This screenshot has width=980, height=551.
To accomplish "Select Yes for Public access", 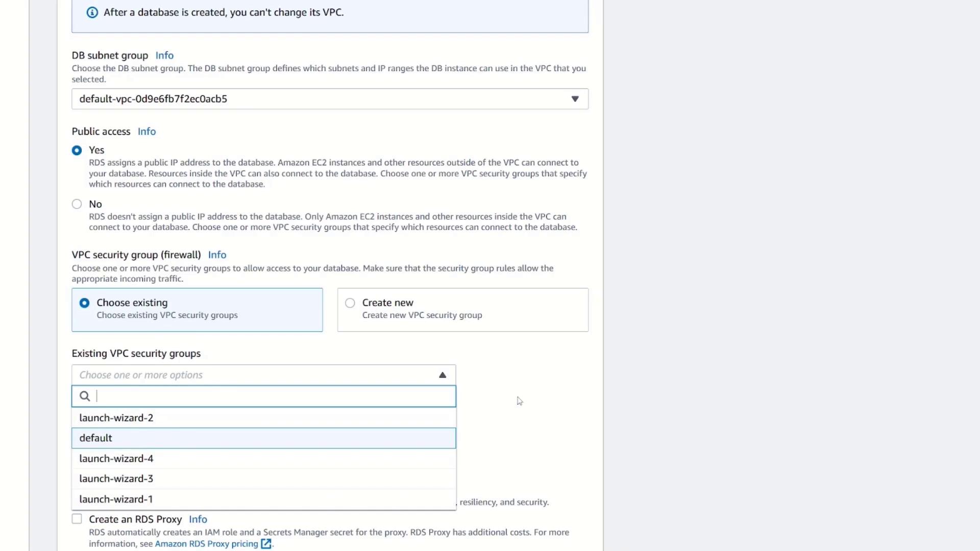I will 77,151.
